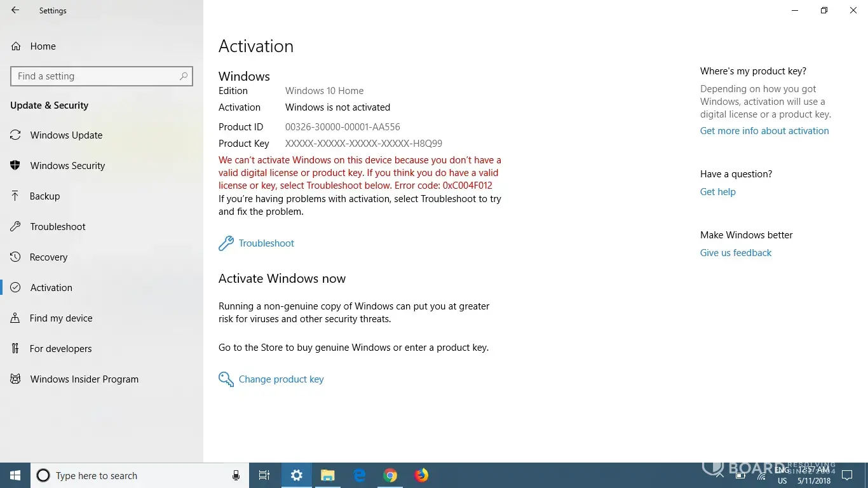Viewport: 868px width, 488px height.
Task: Select Windows Security shield icon
Action: pyautogui.click(x=16, y=166)
